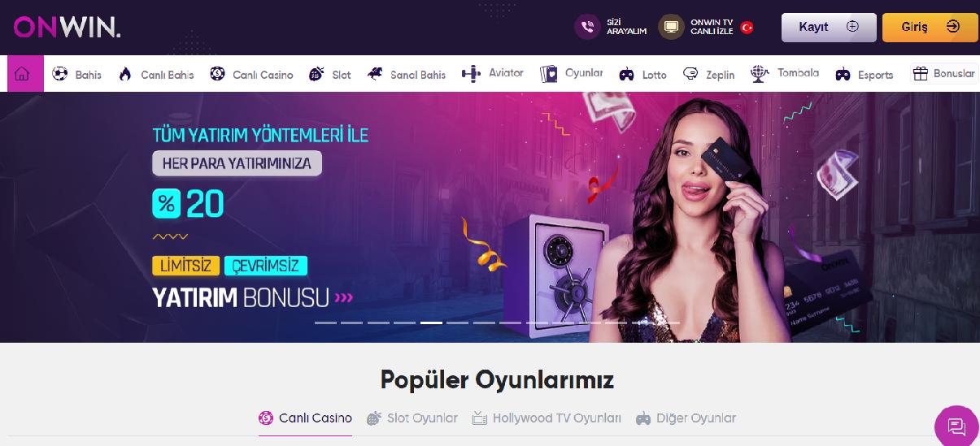980x446 pixels.
Task: Open the live chat bubble icon
Action: pos(957,427)
